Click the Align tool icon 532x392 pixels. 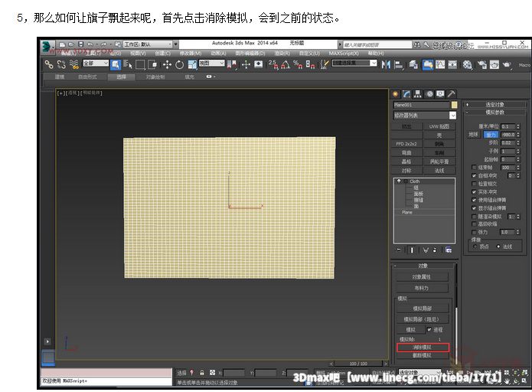[399, 64]
